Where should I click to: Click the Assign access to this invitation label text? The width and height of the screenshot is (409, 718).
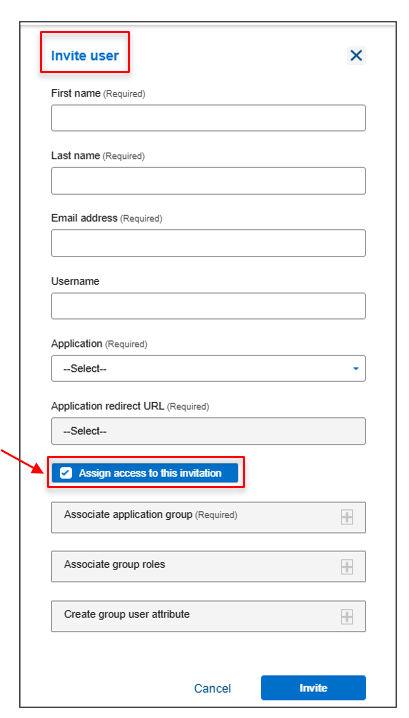pyautogui.click(x=150, y=473)
